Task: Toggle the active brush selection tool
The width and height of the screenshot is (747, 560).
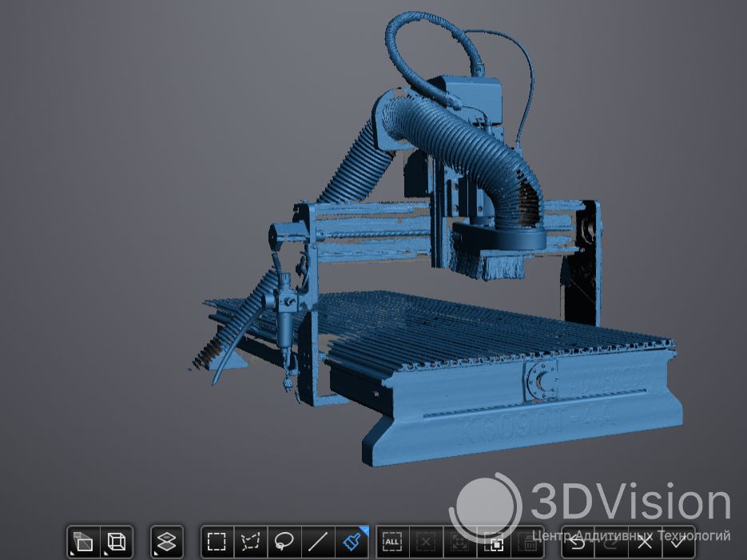Action: (352, 542)
